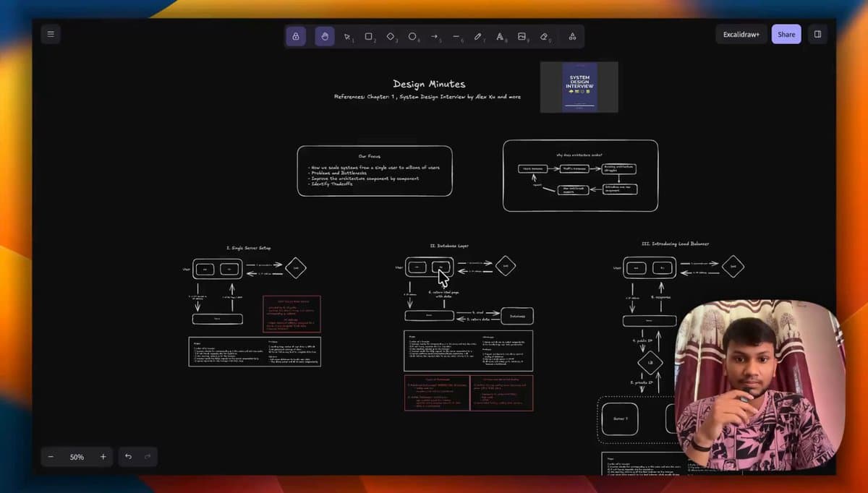Zoom in with the plus button
This screenshot has width=868, height=493.
pyautogui.click(x=103, y=457)
